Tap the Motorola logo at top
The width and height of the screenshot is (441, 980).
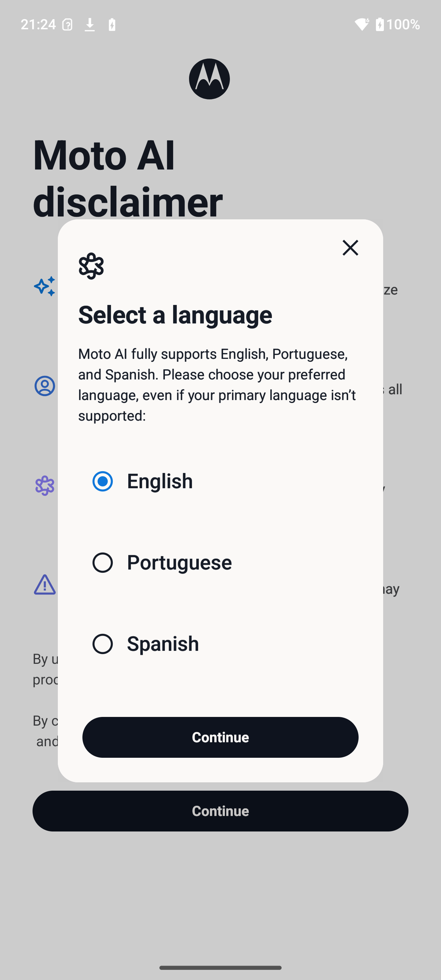point(209,79)
